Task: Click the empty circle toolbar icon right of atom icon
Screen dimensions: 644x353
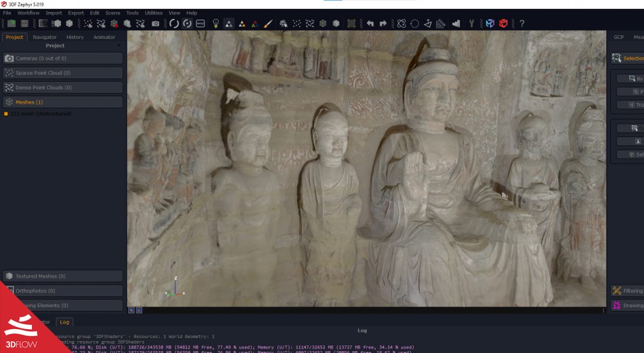Action: point(415,24)
